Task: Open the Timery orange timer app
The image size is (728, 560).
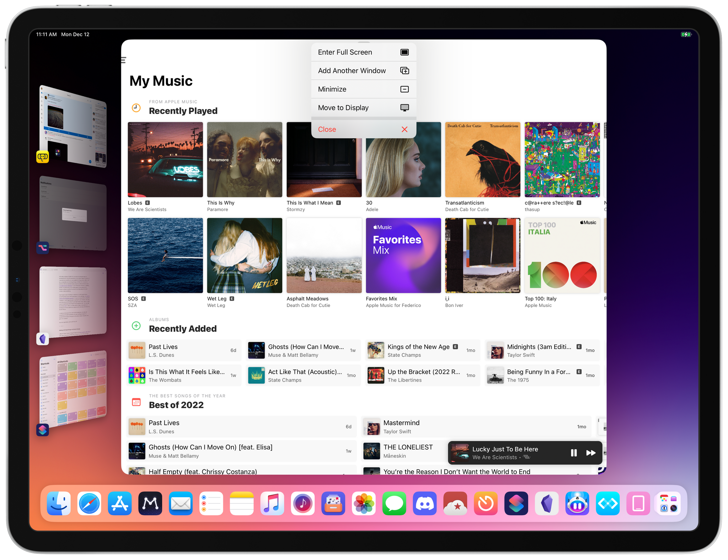Action: coord(486,503)
